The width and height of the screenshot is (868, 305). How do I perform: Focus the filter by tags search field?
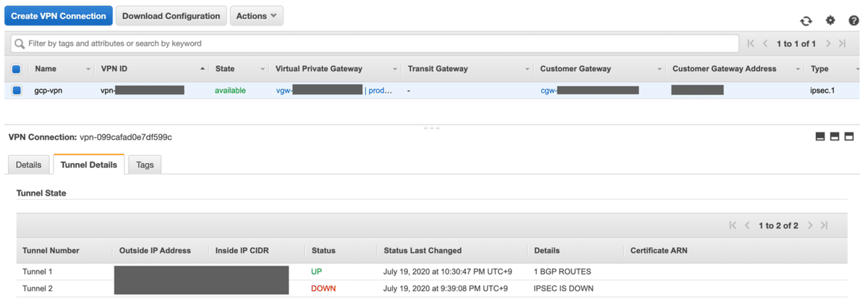click(x=376, y=43)
